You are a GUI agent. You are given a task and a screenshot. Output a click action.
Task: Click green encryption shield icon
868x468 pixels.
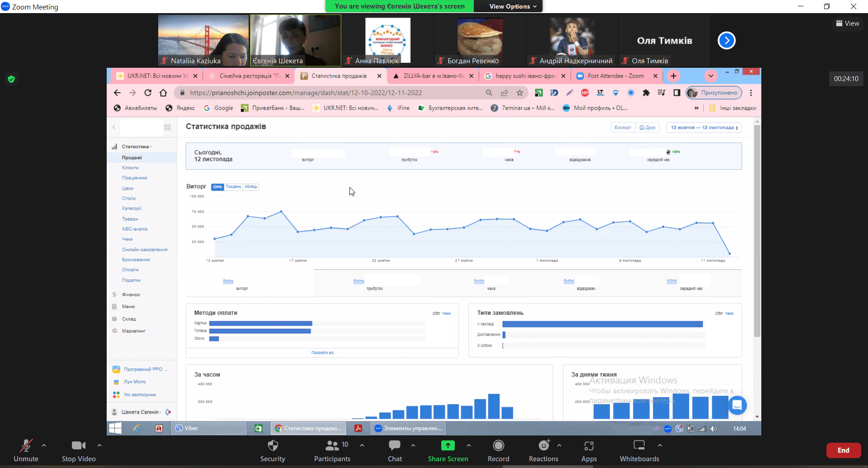(11, 79)
